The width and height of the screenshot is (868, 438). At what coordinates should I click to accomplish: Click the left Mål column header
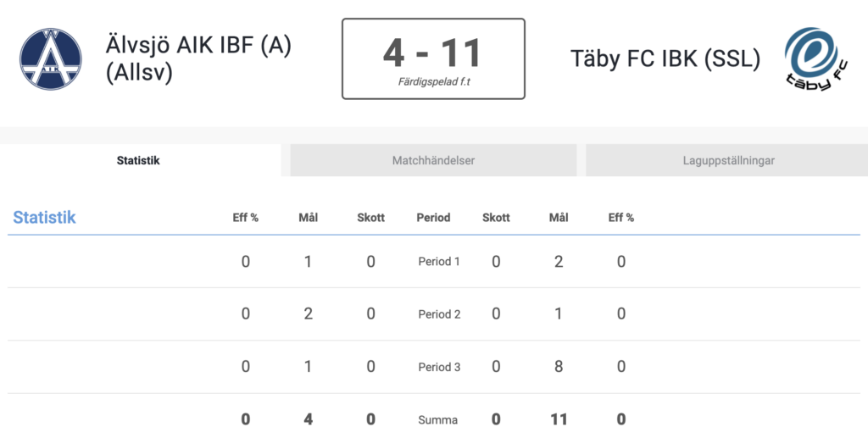coord(309,218)
